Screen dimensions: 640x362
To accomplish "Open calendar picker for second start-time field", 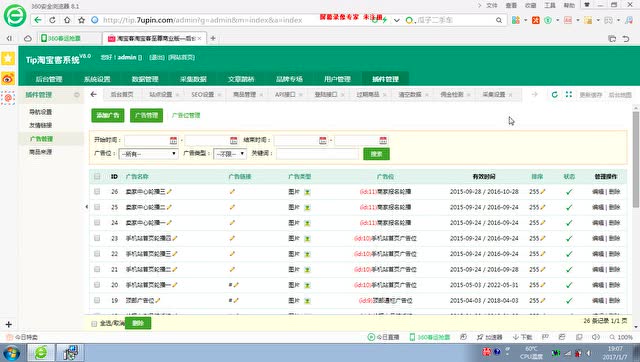I will 233,140.
